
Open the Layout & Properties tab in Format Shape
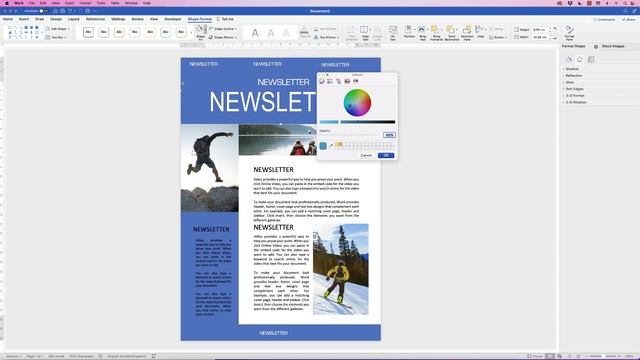[x=591, y=60]
